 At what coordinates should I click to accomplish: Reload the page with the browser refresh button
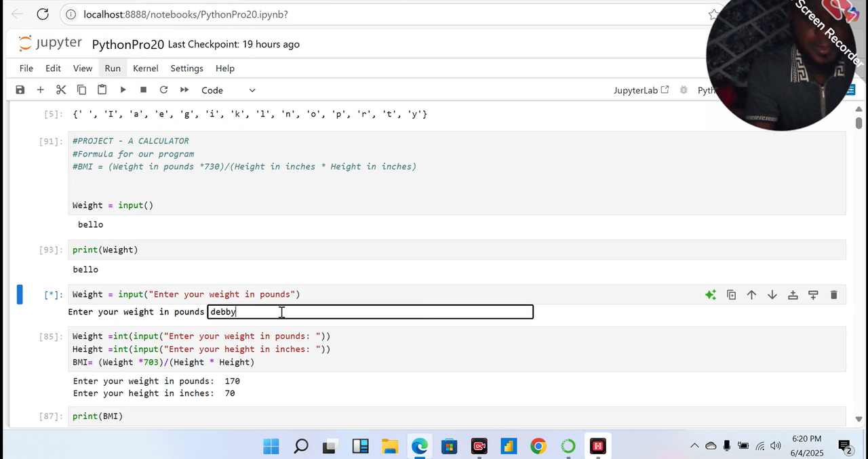click(x=42, y=14)
